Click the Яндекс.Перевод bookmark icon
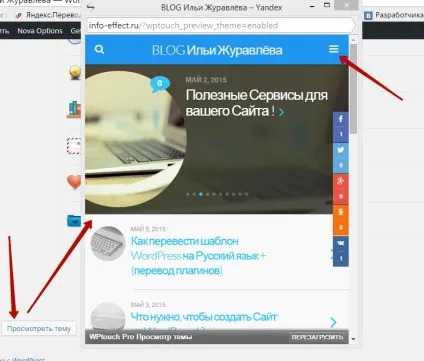The height and width of the screenshot is (361, 424). click(x=18, y=15)
